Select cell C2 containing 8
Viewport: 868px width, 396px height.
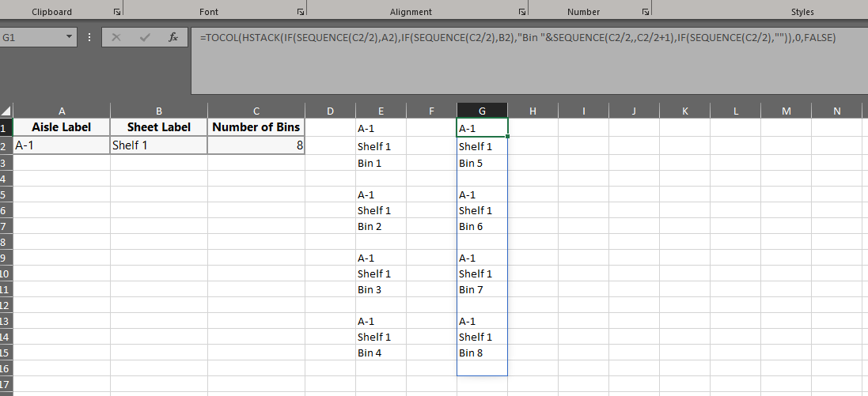pyautogui.click(x=256, y=146)
